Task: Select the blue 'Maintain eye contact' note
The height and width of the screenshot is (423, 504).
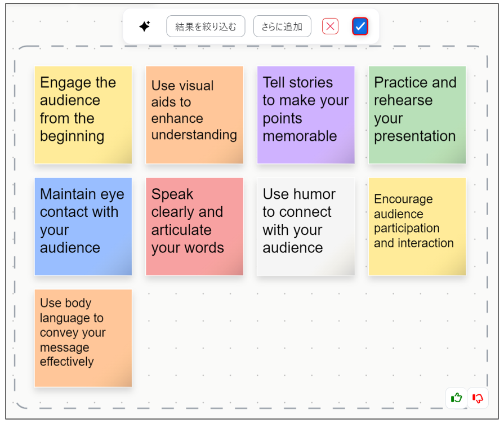Action: [x=83, y=226]
